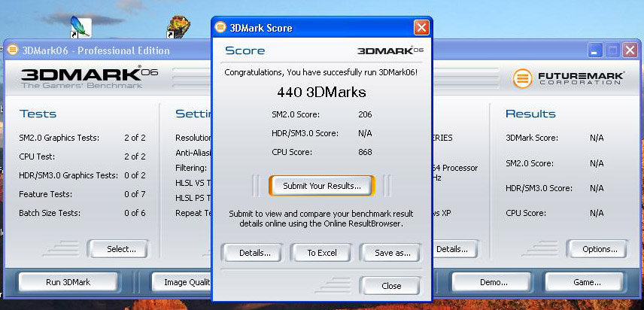
Task: Click CPU Score label under Results
Action: 526,213
